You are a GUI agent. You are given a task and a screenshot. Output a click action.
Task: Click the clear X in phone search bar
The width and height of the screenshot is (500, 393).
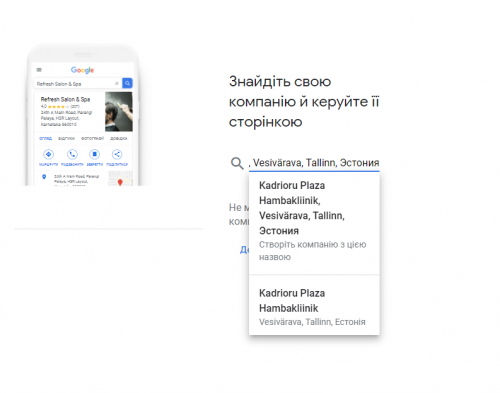click(x=117, y=83)
